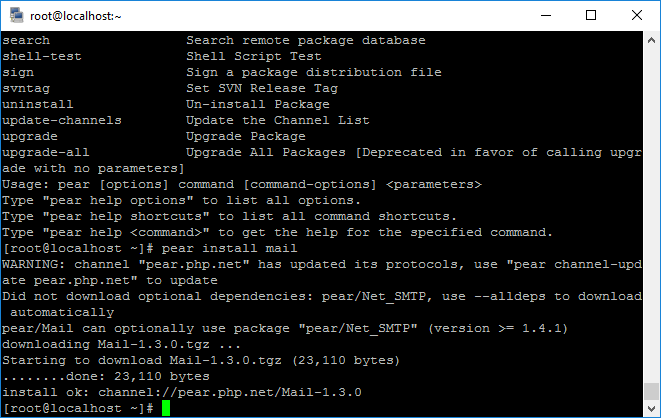661x418 pixels.
Task: Click the 'svntag' command entry
Action: click(26, 88)
